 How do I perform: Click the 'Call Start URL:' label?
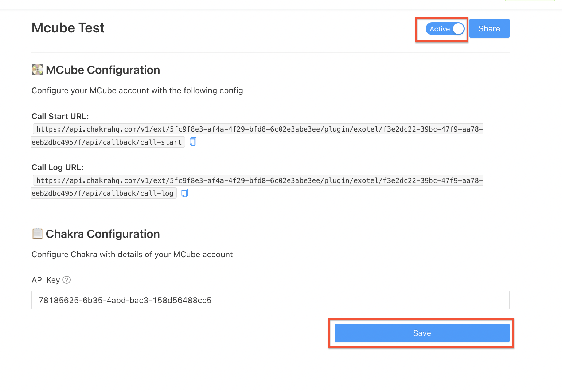[x=60, y=117]
